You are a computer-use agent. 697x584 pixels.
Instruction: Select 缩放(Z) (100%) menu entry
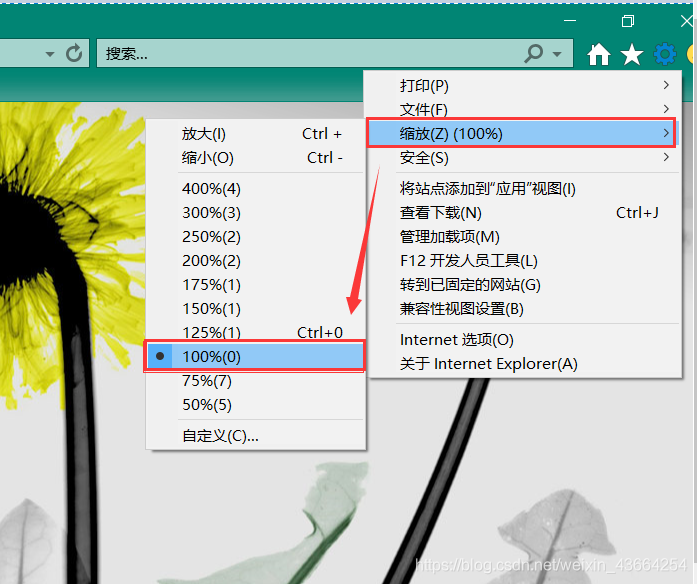click(522, 133)
